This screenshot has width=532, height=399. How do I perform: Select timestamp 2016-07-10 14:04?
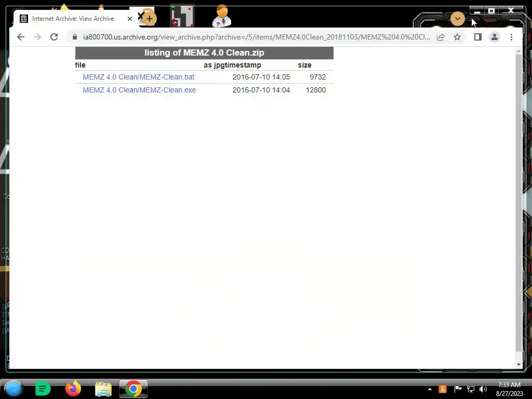coord(261,90)
